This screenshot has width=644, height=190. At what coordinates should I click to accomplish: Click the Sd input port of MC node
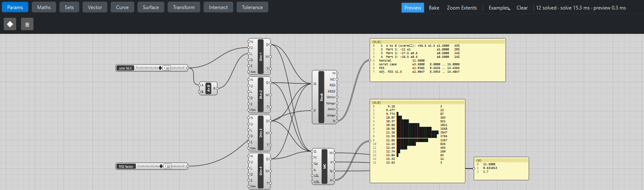(x=312, y=163)
